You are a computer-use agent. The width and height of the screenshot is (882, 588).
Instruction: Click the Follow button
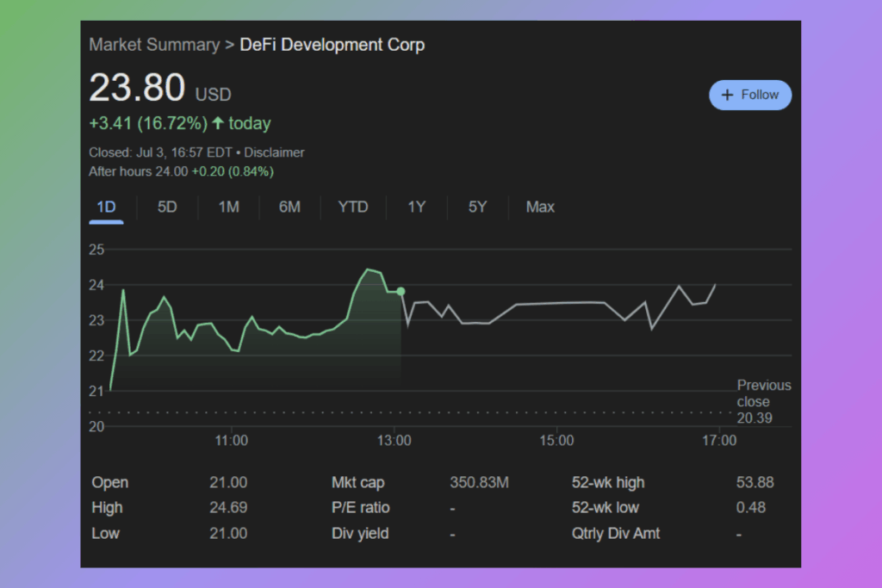(x=749, y=95)
